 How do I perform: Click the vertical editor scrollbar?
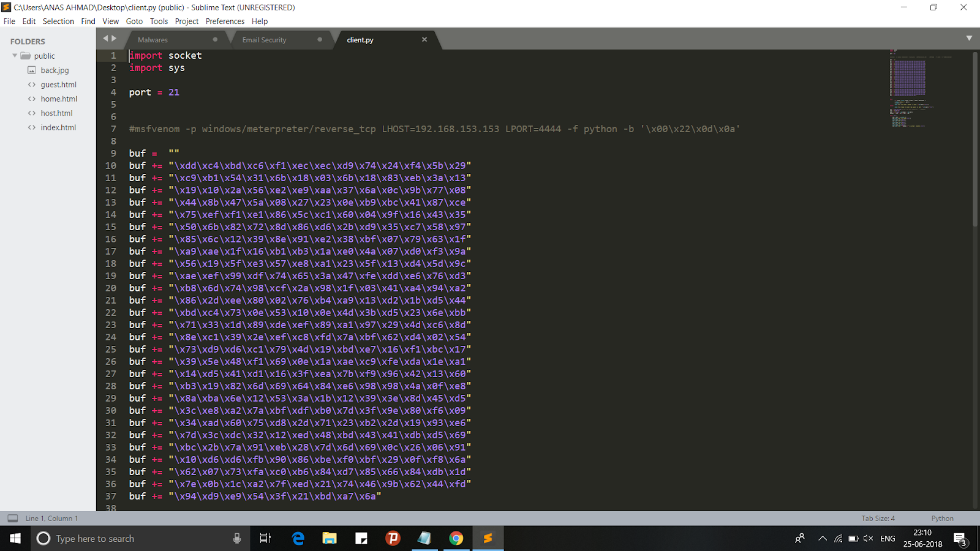point(975,139)
